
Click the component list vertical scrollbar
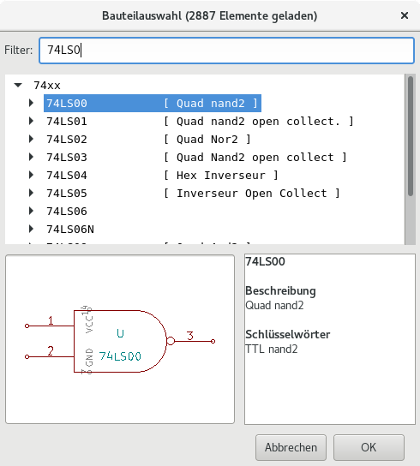pos(410,159)
